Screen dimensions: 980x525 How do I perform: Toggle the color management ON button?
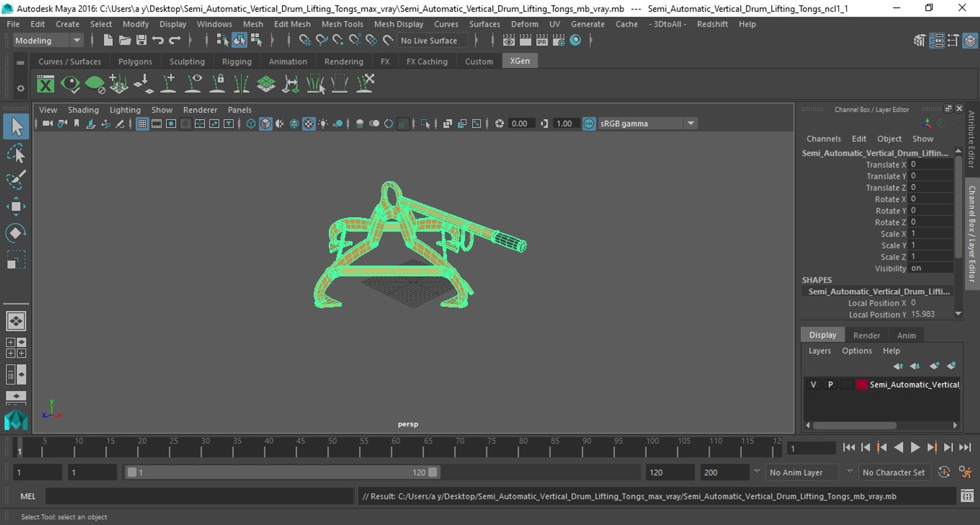coord(589,124)
